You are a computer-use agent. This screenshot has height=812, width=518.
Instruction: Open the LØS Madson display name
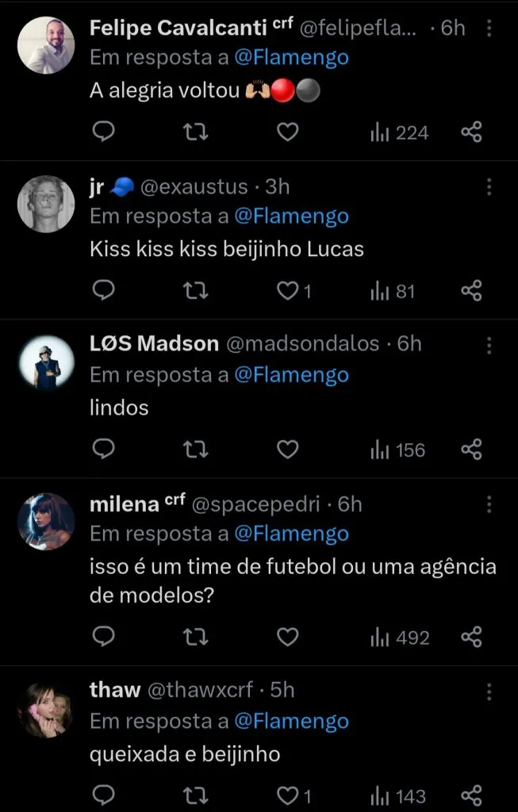point(154,343)
